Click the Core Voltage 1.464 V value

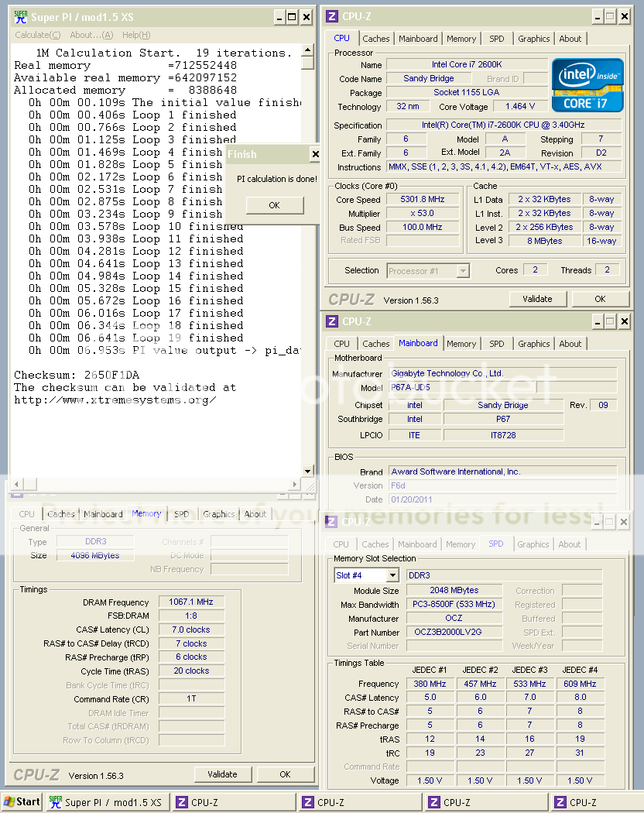point(520,106)
